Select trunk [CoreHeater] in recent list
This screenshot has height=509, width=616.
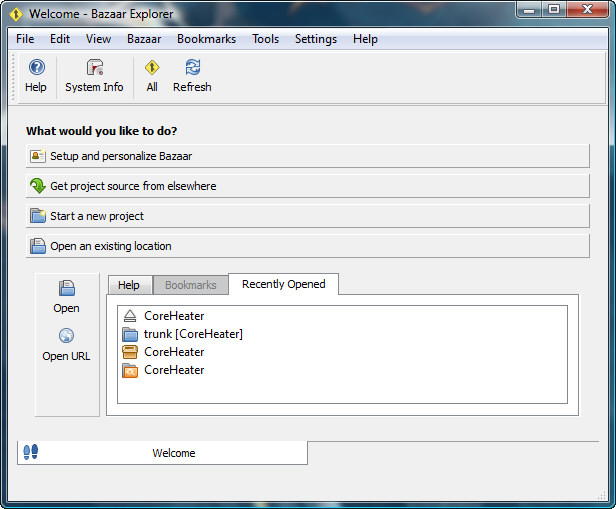(x=193, y=334)
